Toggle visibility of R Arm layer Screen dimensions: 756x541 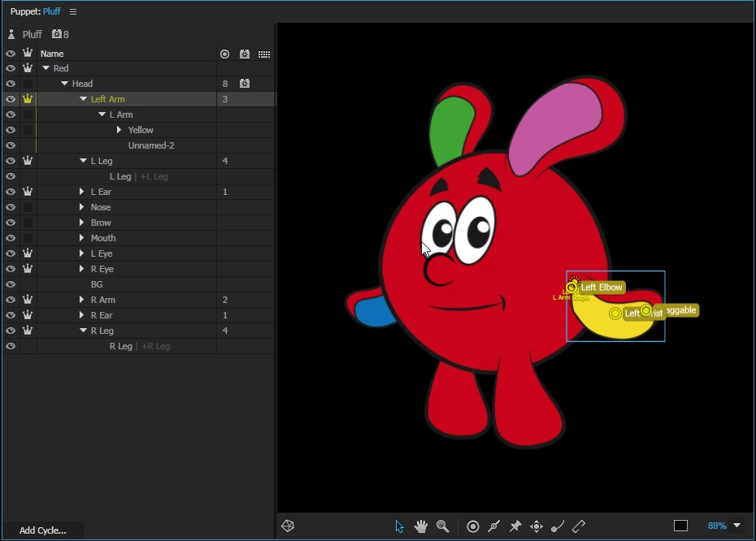point(11,300)
